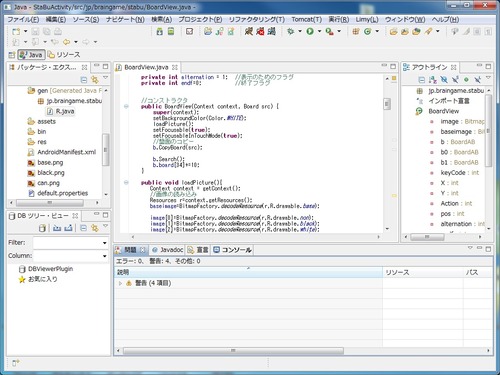Switch to the コンソール tab

tap(233, 250)
